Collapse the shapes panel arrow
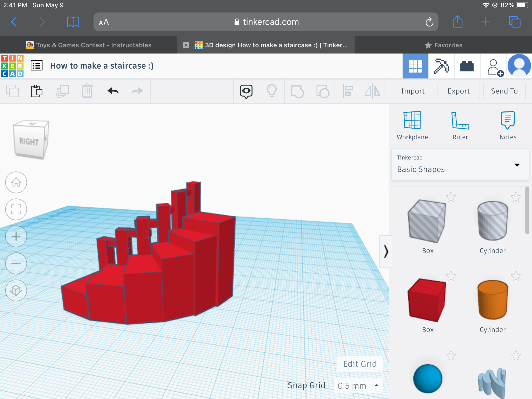Screen dimensions: 532x399 click(386, 251)
